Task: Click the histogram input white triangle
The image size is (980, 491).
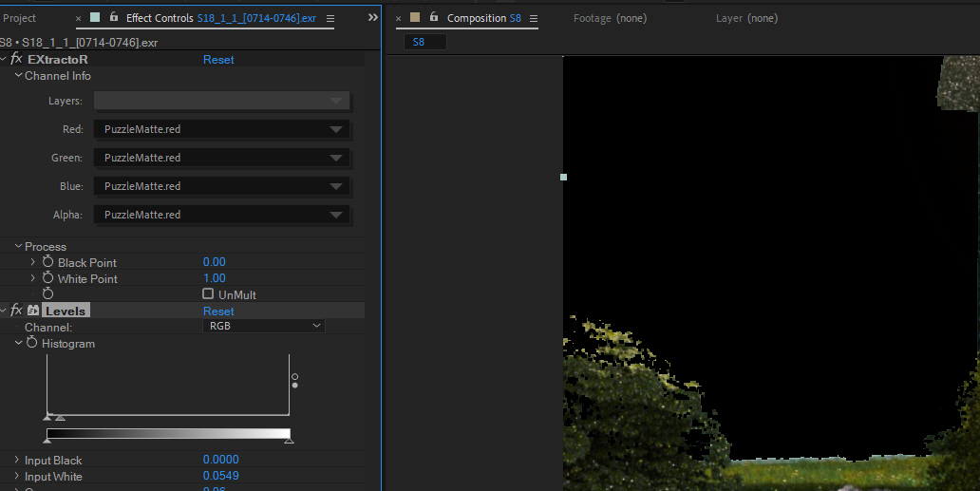Action: point(61,417)
